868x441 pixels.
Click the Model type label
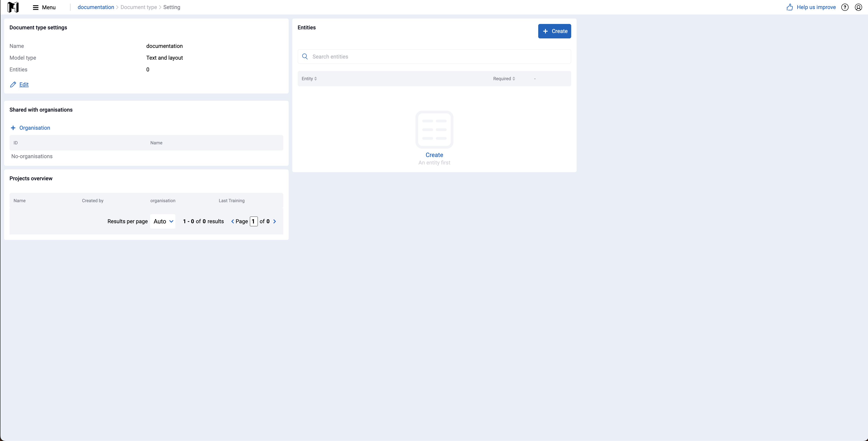point(23,58)
